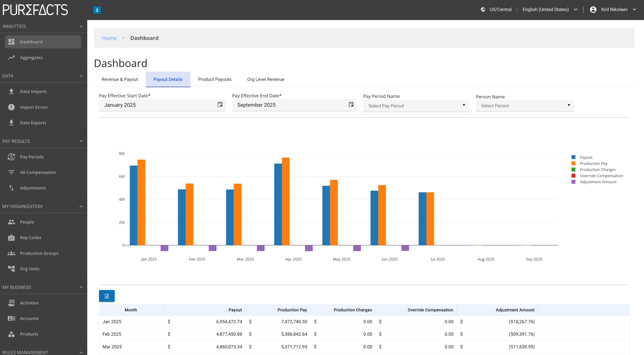Click the Rep Codes badge icon
Viewport: 644px width, 355px height.
tap(11, 237)
